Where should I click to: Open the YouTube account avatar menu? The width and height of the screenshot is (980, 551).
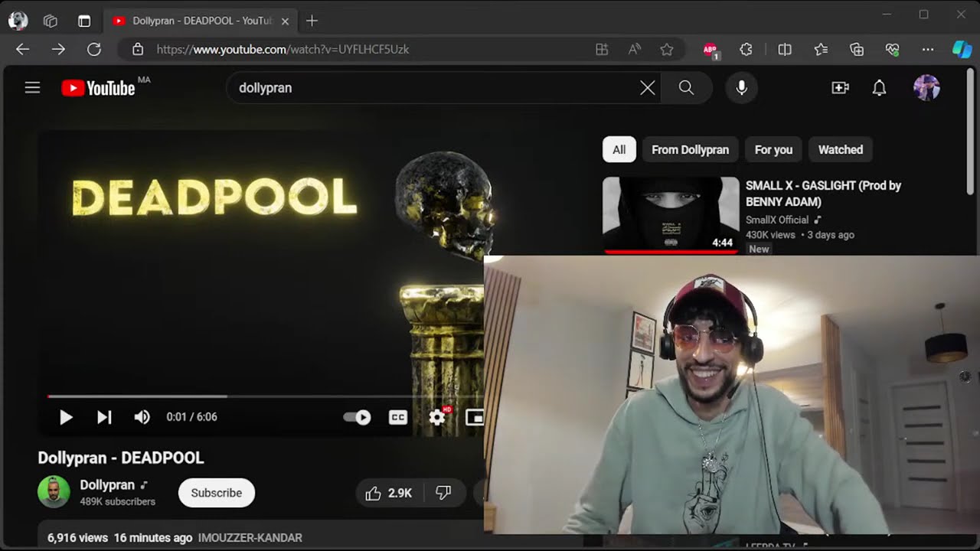coord(926,88)
